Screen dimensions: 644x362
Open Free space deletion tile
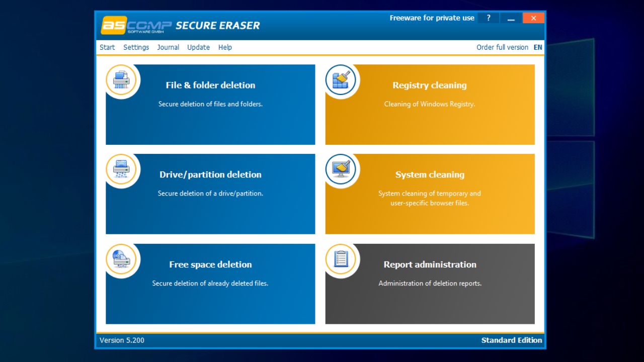tap(210, 284)
